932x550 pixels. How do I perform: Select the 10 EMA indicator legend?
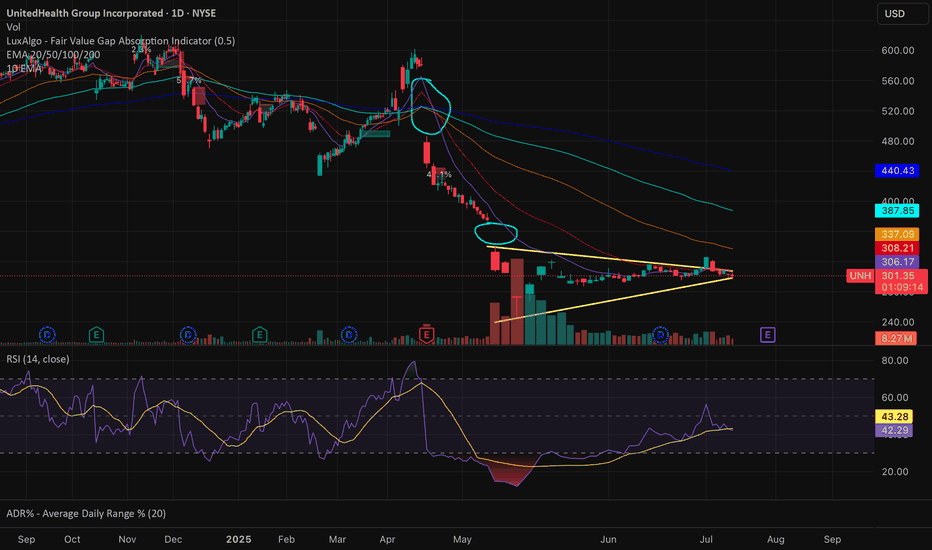click(x=24, y=68)
